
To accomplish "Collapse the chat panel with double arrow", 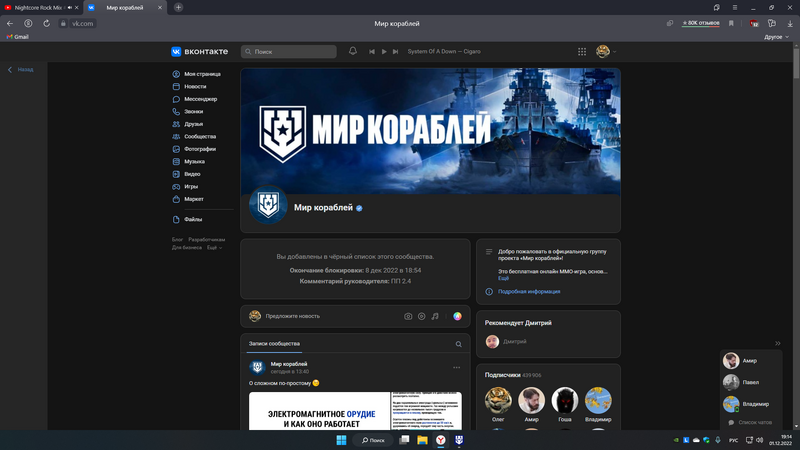I will pyautogui.click(x=778, y=343).
